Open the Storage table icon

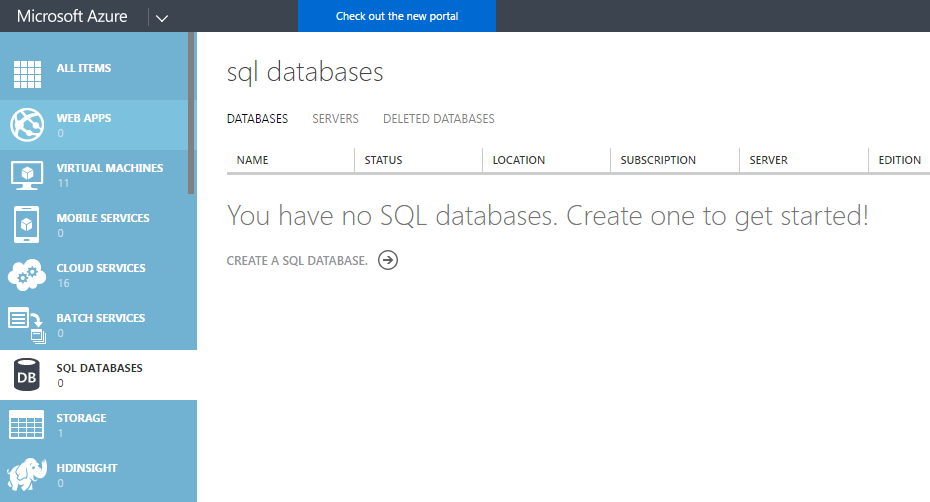point(27,424)
